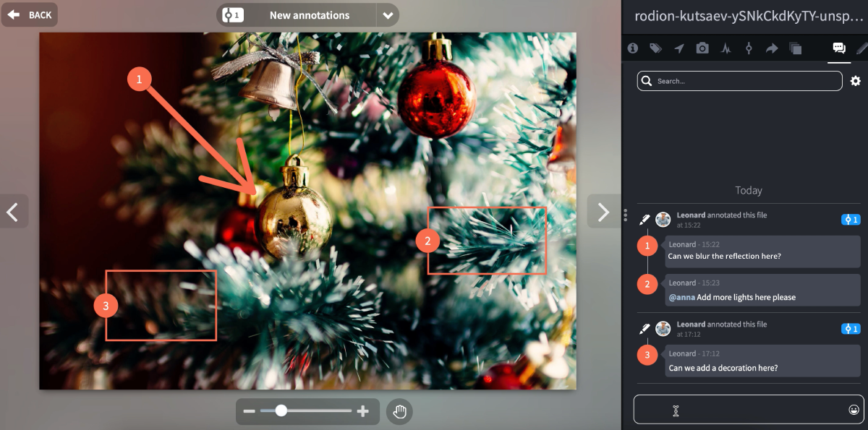
Task: Click the file name title rodion-kutsaev
Action: 749,16
